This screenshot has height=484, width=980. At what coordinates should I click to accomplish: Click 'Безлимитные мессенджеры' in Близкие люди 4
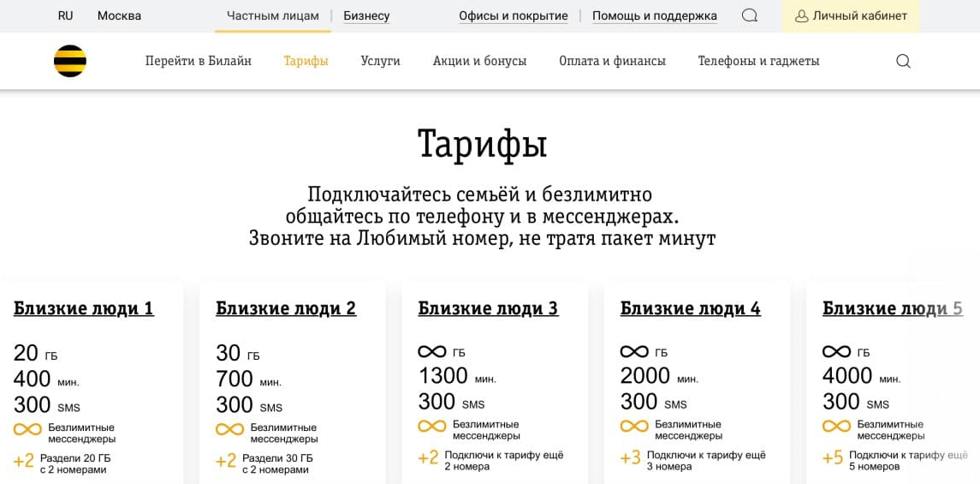(x=688, y=429)
